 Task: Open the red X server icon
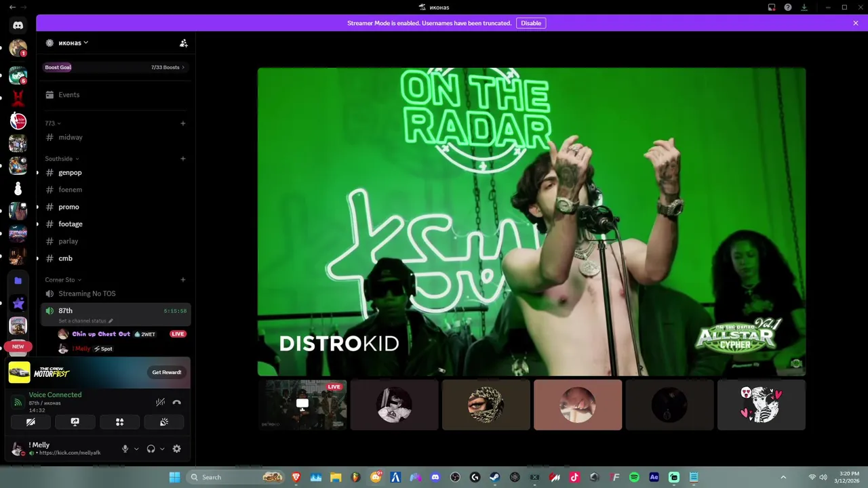[x=18, y=98]
